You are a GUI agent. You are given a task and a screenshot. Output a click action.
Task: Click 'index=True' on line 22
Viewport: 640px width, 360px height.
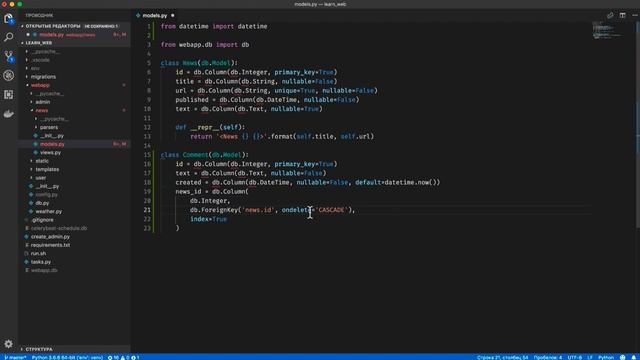(208, 219)
